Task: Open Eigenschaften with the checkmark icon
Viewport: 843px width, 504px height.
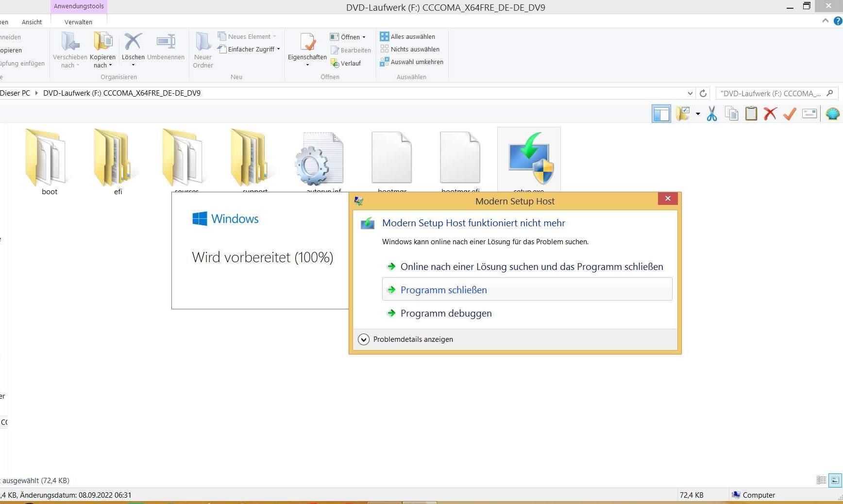Action: coord(307,42)
